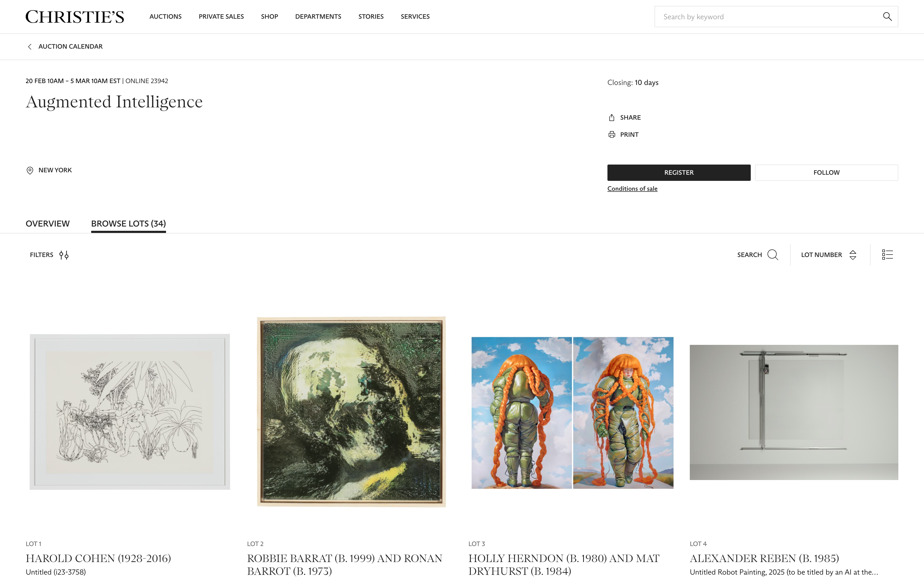Switch to the Overview tab
Screen dimensions: 924x577
click(48, 224)
